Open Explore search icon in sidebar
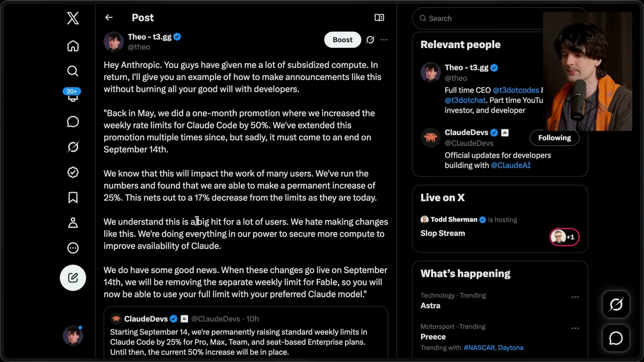The width and height of the screenshot is (644, 362). pyautogui.click(x=73, y=71)
